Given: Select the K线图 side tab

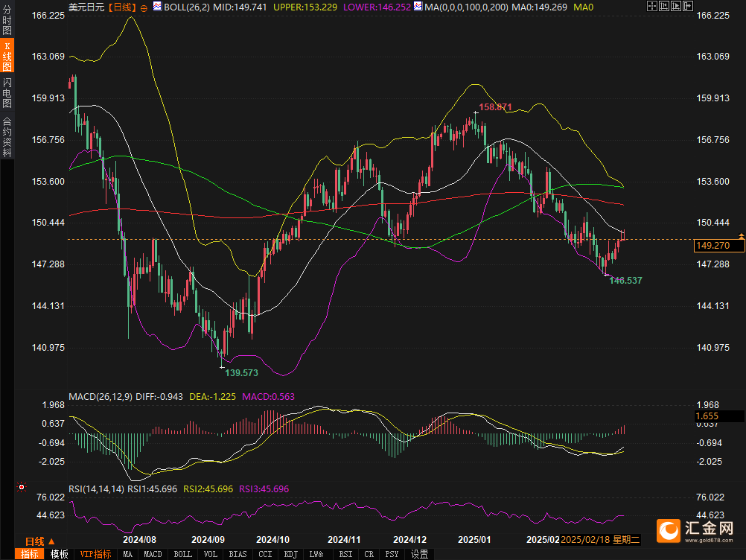Looking at the screenshot, I should point(7,56).
